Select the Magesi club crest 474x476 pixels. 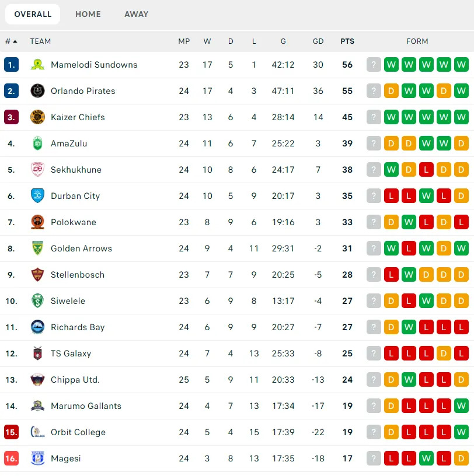click(37, 459)
